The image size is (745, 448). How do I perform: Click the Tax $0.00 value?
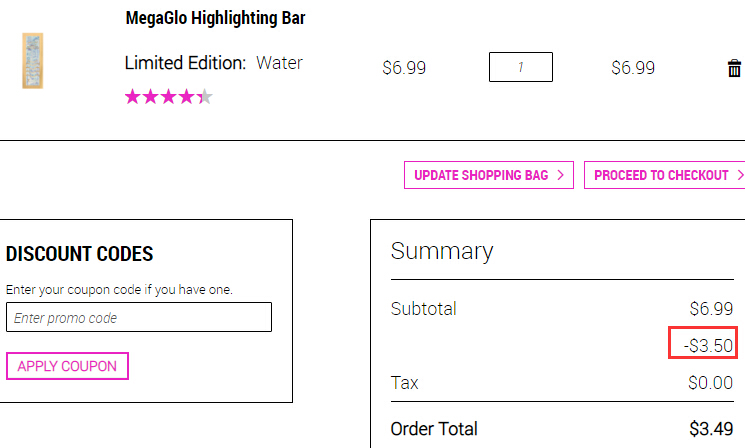710,382
